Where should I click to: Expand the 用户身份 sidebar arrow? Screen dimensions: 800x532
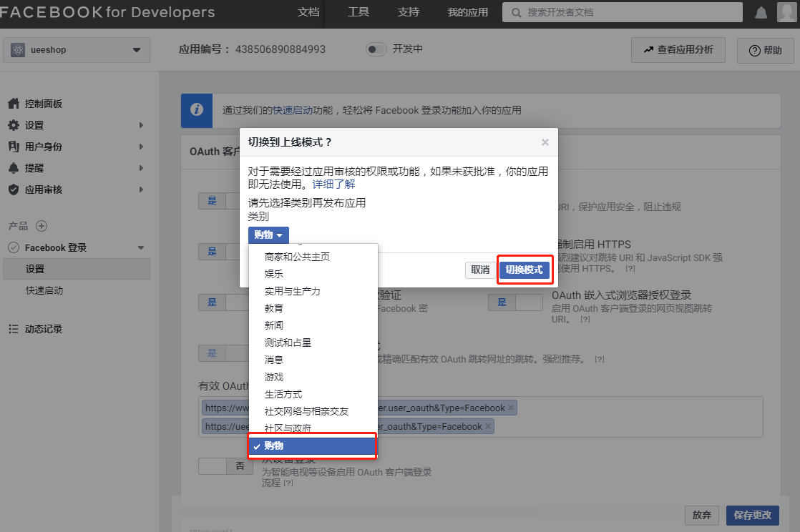click(142, 147)
